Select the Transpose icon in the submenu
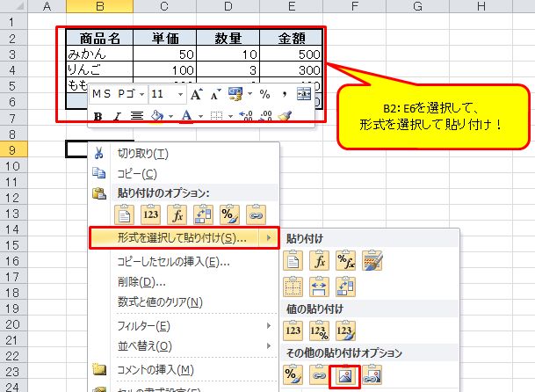Screen dimensions: 535x392 (x=345, y=287)
